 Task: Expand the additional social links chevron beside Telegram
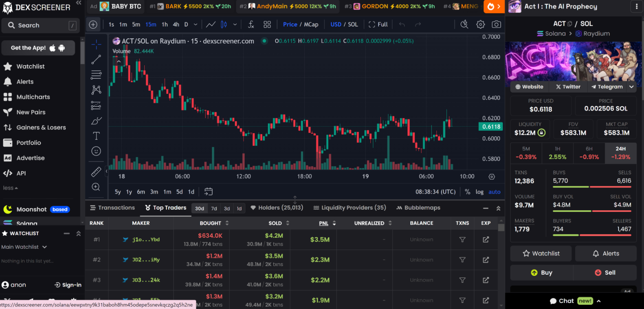point(632,87)
